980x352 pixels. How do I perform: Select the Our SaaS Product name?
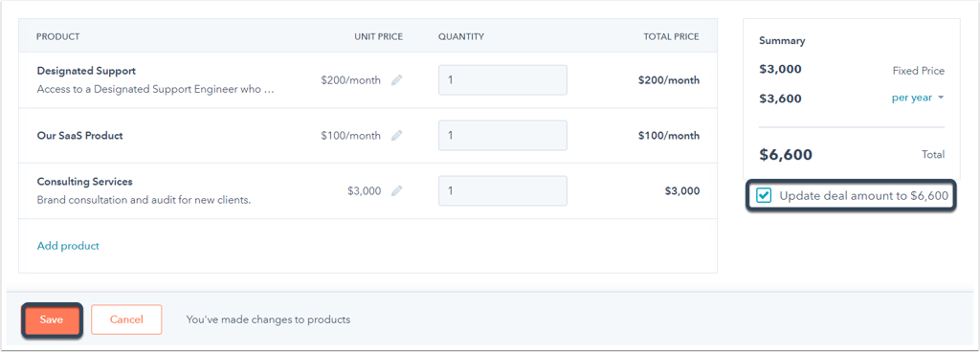pyautogui.click(x=80, y=136)
